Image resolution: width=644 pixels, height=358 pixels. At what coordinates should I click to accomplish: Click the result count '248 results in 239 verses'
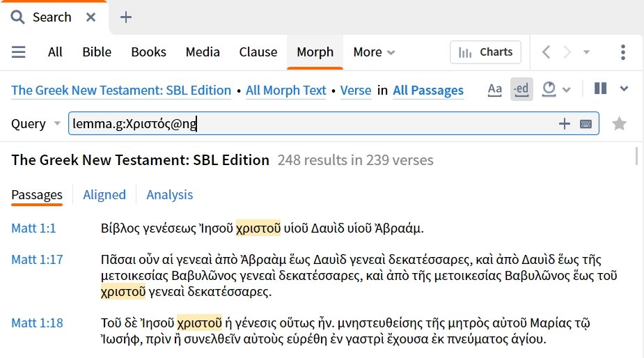click(355, 160)
